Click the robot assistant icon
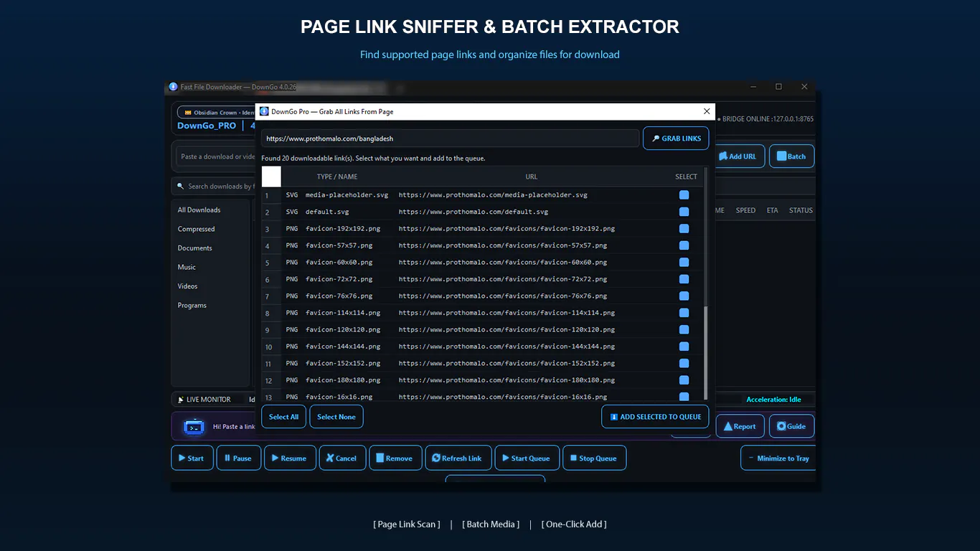The width and height of the screenshot is (980, 551). coord(194,427)
